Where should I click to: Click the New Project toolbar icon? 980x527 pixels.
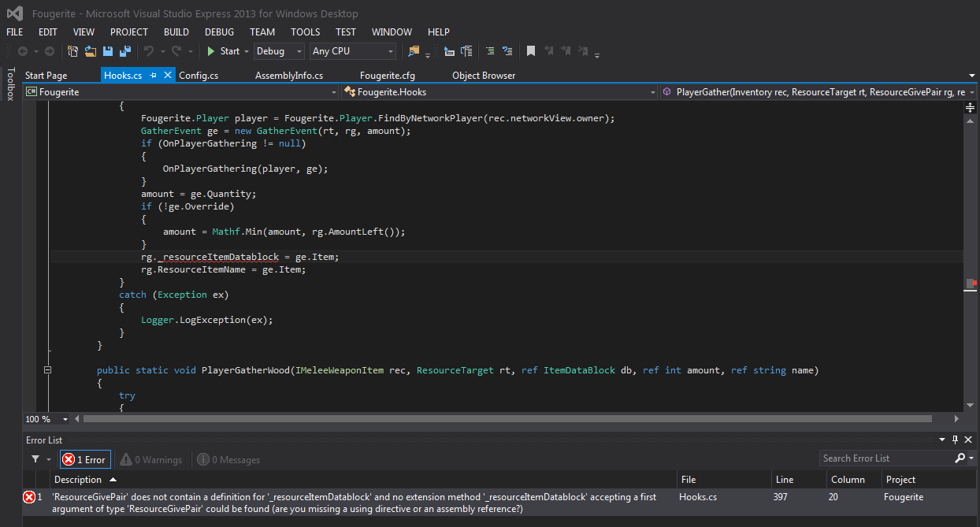click(x=73, y=51)
